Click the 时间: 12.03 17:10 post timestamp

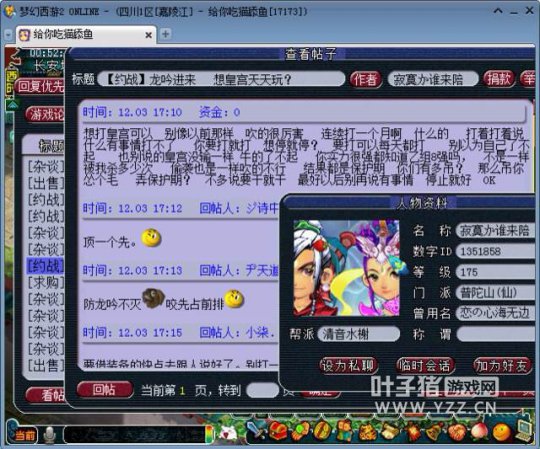tap(132, 112)
